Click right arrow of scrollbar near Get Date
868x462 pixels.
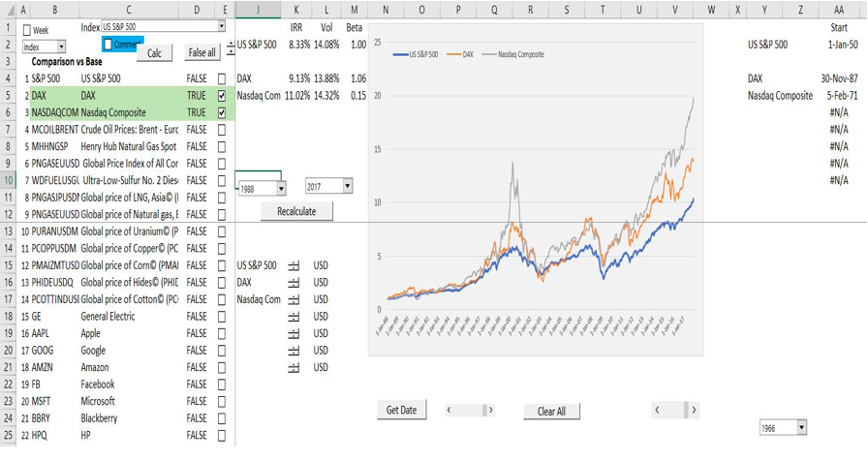[490, 410]
